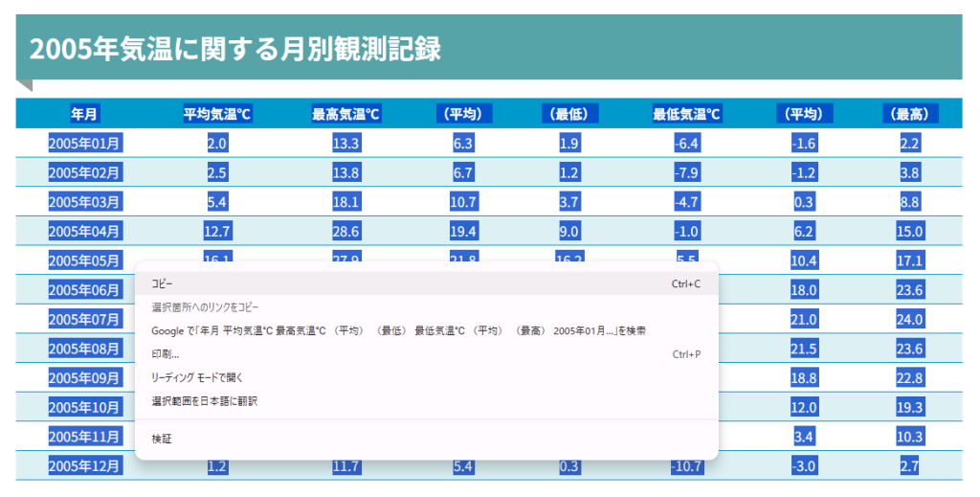Viewport: 980px width, 497px height.
Task: Click the 平均気温℃ column header
Action: point(217,115)
